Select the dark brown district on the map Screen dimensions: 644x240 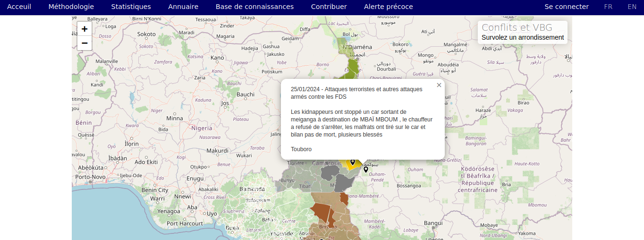(322, 212)
